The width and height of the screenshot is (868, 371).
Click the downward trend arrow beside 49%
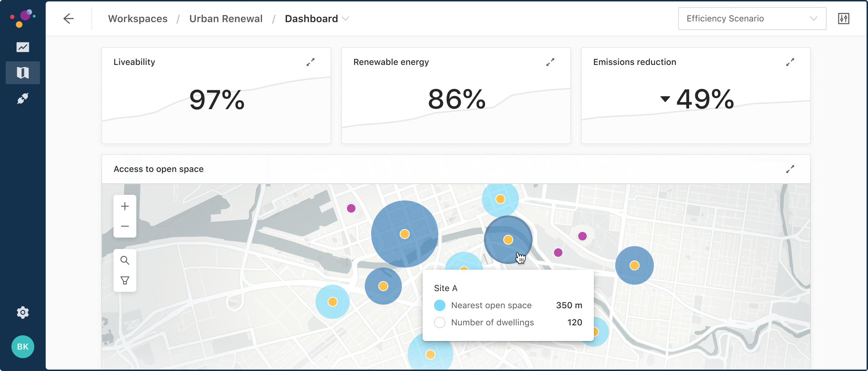(665, 99)
